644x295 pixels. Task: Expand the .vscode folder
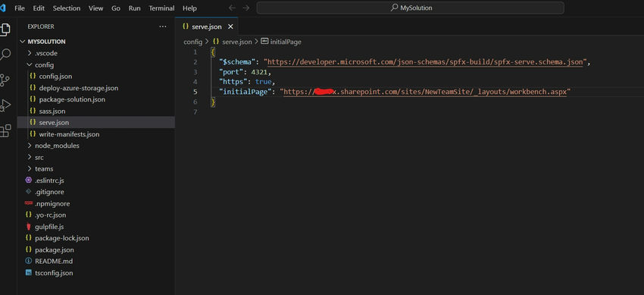[x=42, y=53]
